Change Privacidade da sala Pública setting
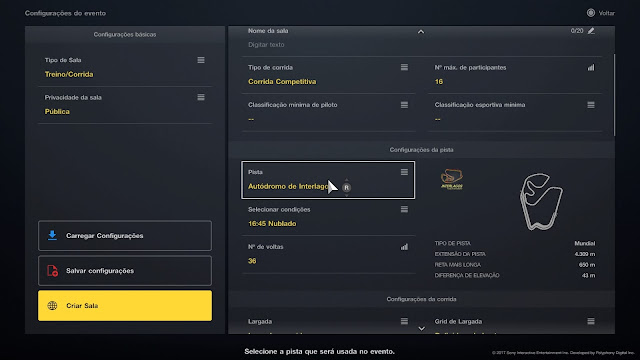This screenshot has height=360, width=640. tap(125, 105)
